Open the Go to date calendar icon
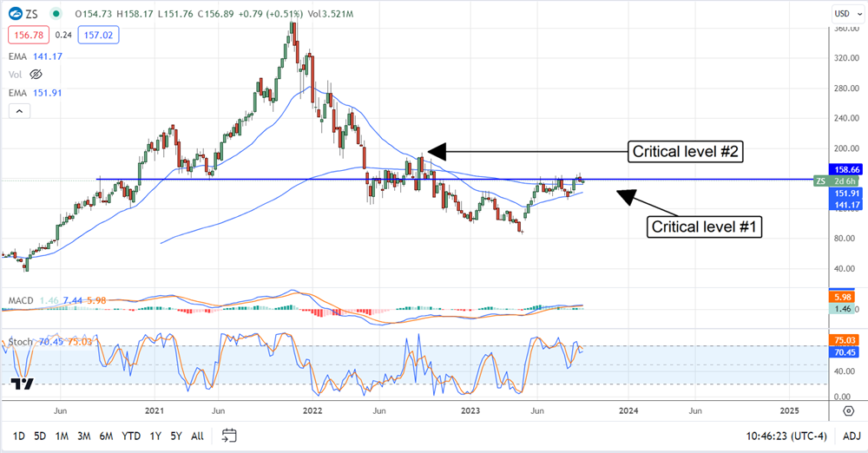 [229, 435]
